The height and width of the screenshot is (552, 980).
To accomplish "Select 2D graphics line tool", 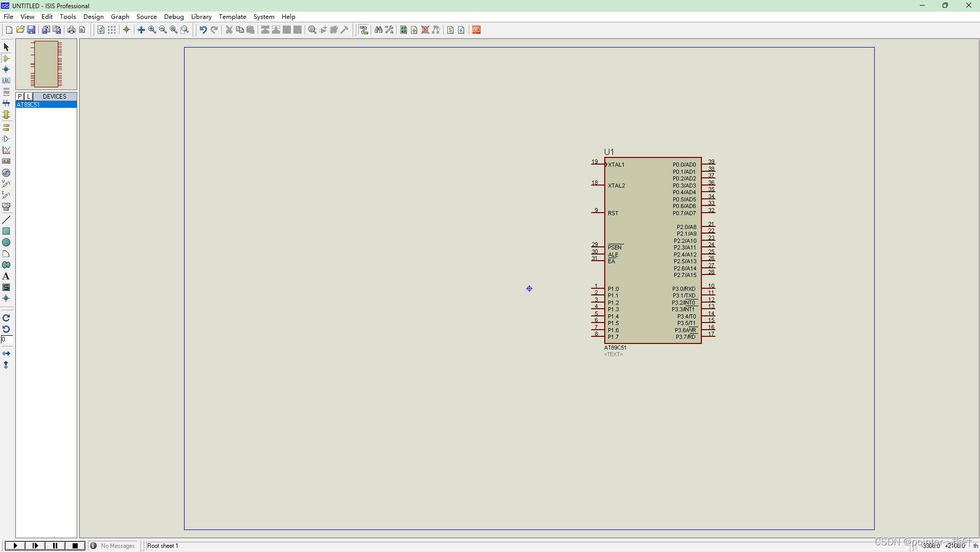I will point(6,220).
